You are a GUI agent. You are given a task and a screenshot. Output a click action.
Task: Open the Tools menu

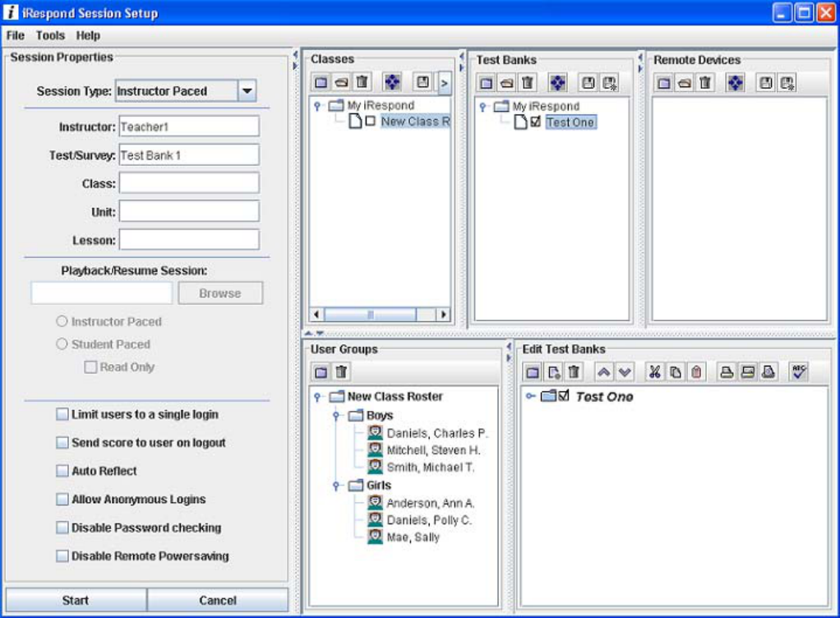[50, 35]
